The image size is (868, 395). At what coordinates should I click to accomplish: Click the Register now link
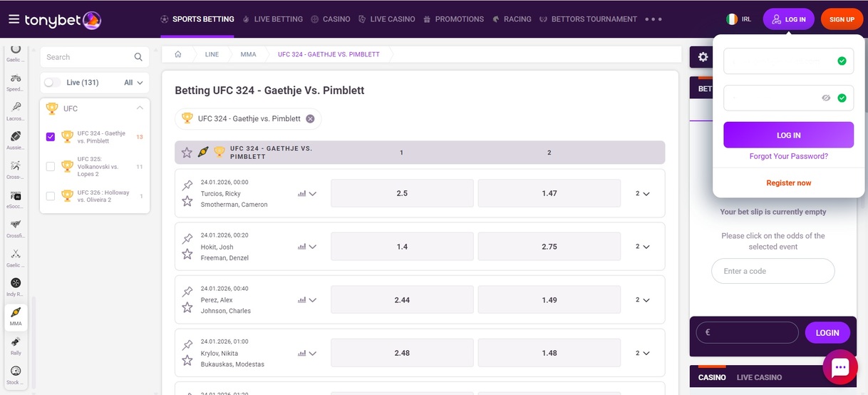(x=788, y=183)
